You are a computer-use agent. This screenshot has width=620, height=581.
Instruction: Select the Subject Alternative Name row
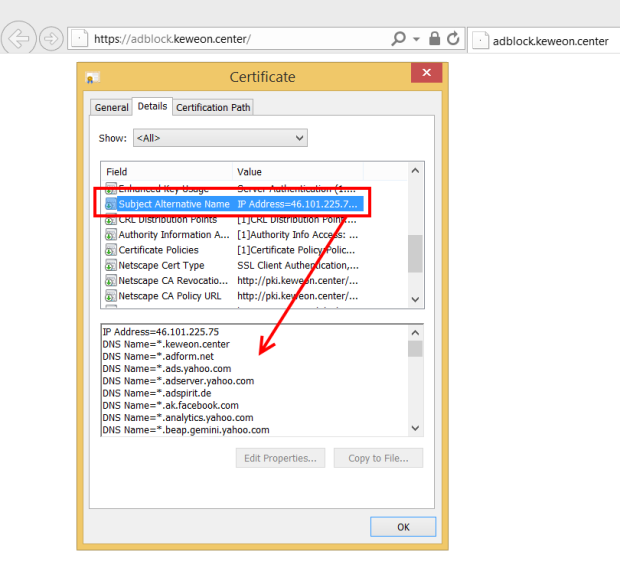[x=172, y=204]
